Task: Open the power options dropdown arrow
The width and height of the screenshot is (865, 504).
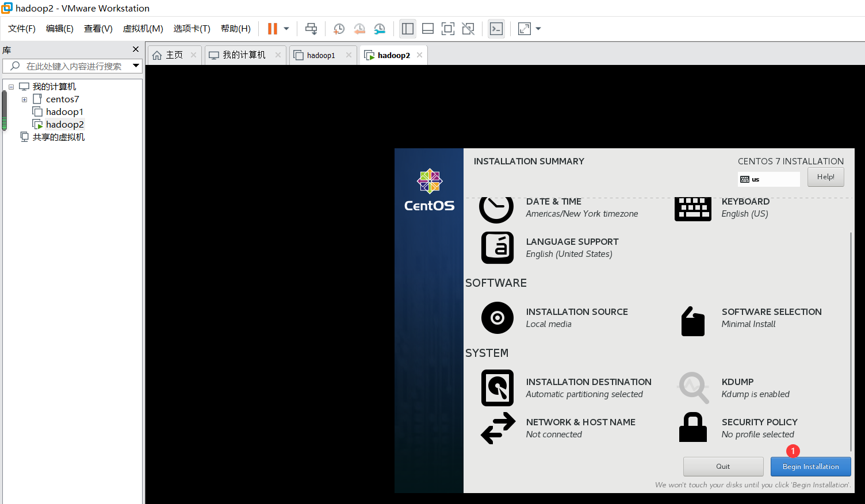Action: point(286,29)
